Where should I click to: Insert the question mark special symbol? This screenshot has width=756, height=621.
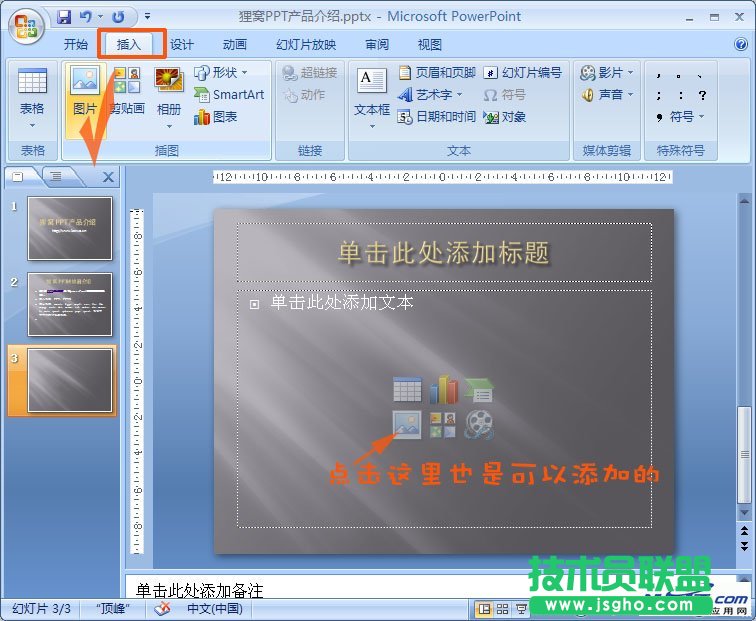tap(702, 95)
